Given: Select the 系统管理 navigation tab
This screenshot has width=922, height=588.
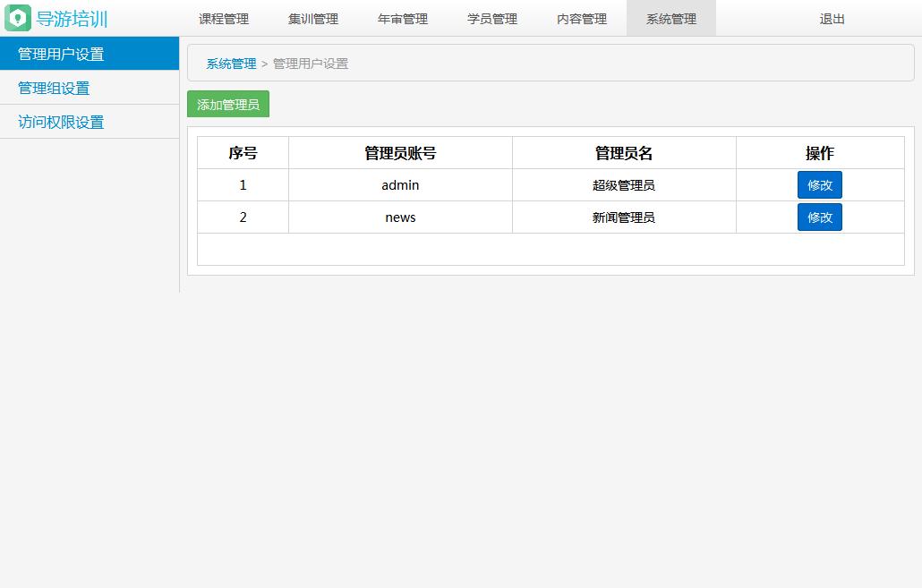Looking at the screenshot, I should coord(670,18).
